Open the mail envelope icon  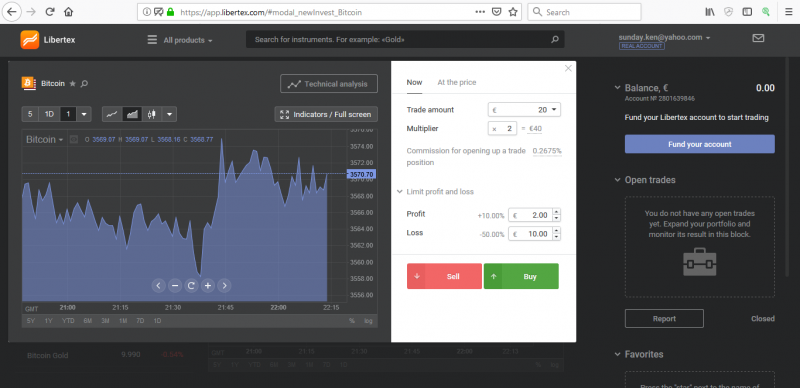(758, 38)
